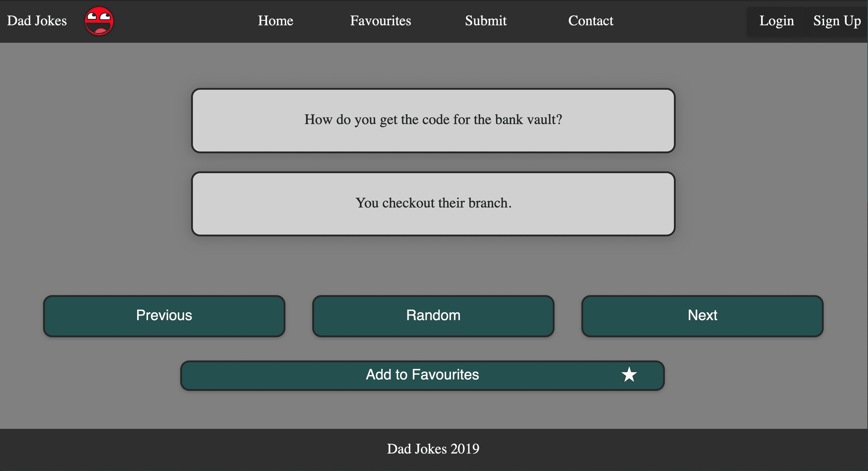Navigate to the Contact page
Image resolution: width=868 pixels, height=471 pixels.
pyautogui.click(x=590, y=21)
